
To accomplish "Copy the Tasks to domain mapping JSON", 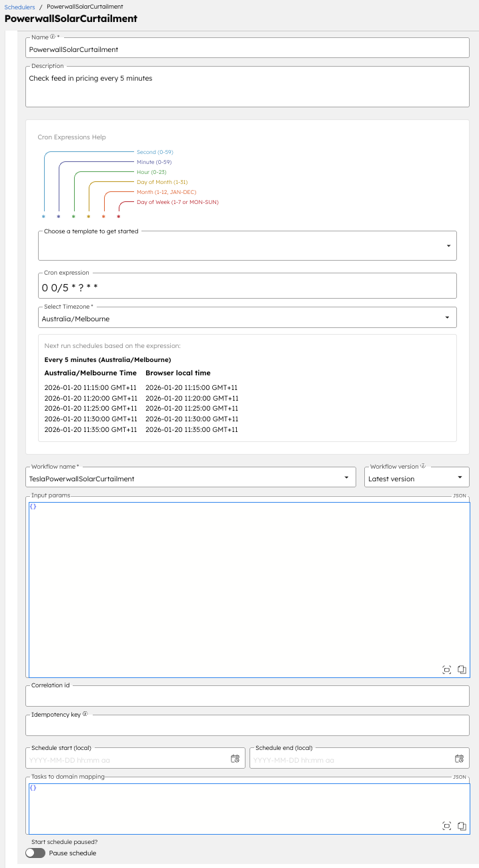I will 461,826.
